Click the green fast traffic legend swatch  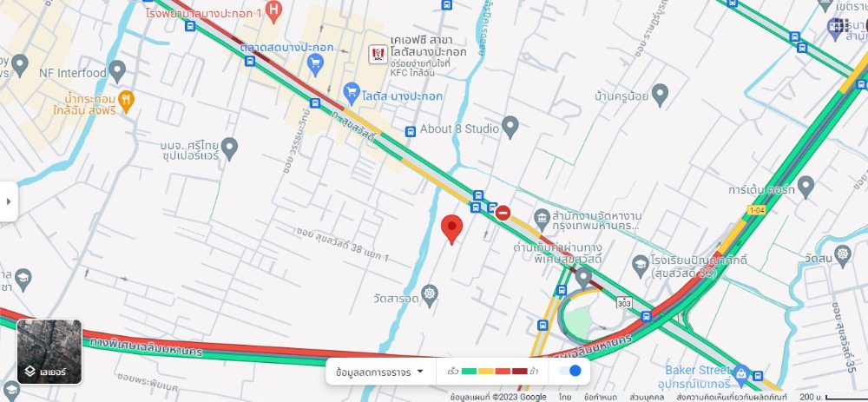tap(470, 372)
